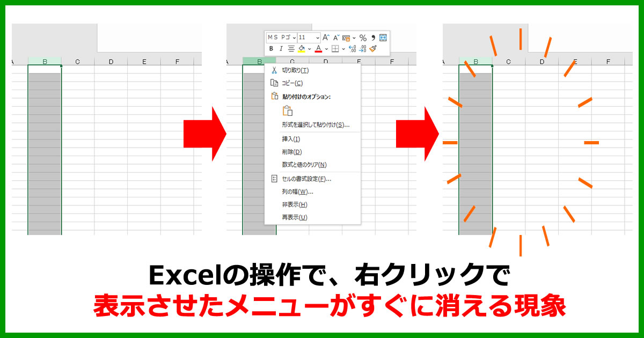644x338 pixels.
Task: Select 切り取り(T) from the context menu
Action: tap(295, 70)
